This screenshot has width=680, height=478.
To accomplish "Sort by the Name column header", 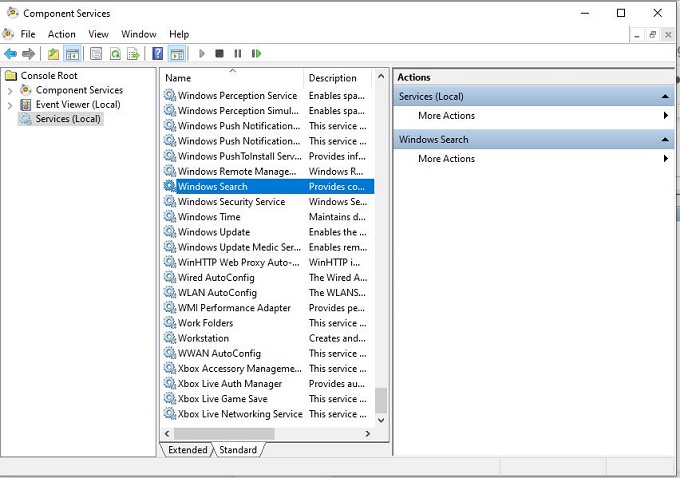I will (232, 78).
